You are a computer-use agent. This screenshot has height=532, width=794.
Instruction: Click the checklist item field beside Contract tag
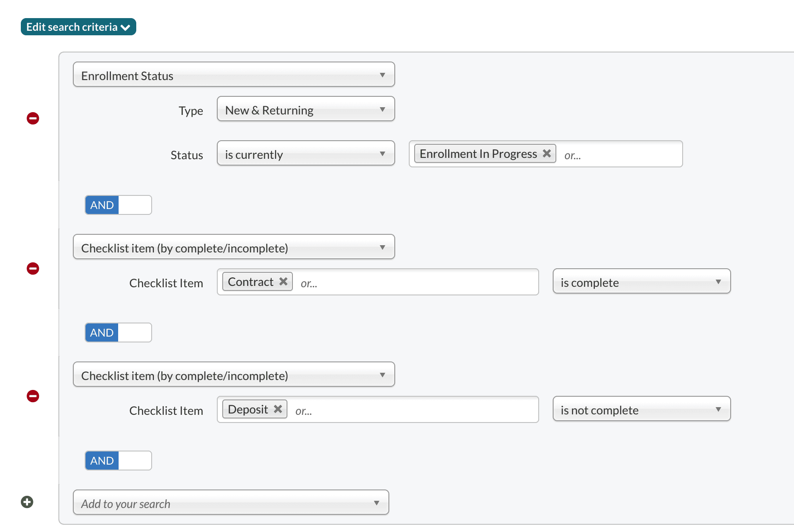coord(416,282)
